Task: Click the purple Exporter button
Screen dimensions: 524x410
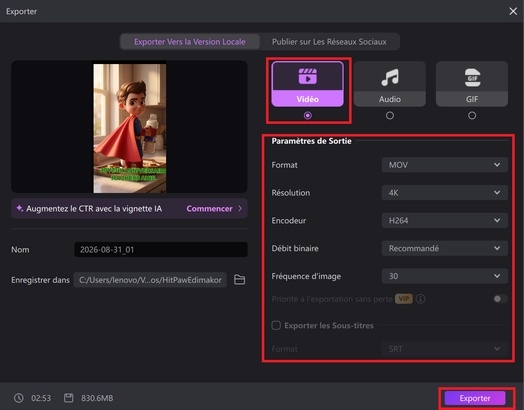Action: pyautogui.click(x=475, y=398)
